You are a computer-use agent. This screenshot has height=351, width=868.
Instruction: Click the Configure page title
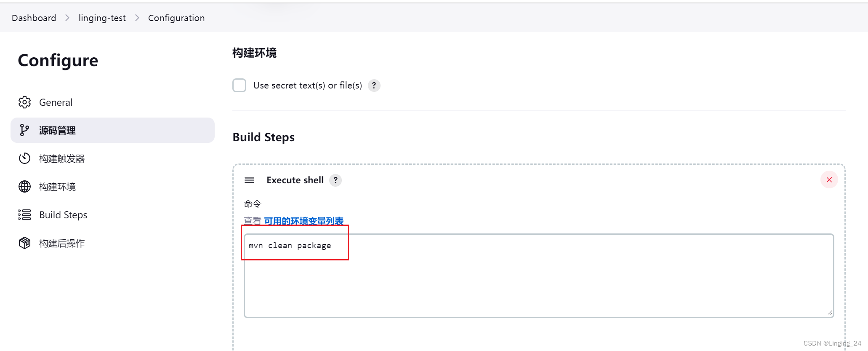click(58, 61)
